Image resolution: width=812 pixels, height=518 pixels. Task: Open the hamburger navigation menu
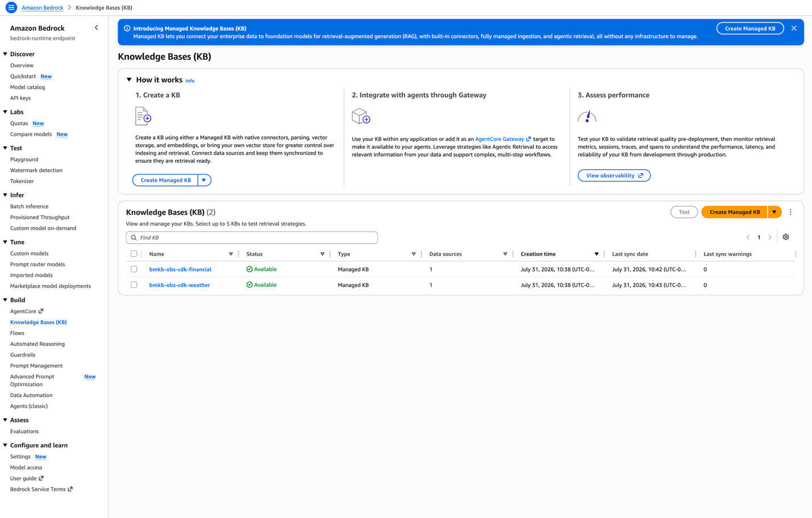11,7
